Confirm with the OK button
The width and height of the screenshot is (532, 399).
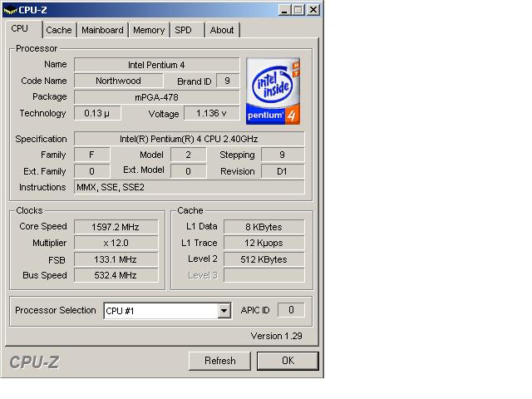(x=288, y=360)
